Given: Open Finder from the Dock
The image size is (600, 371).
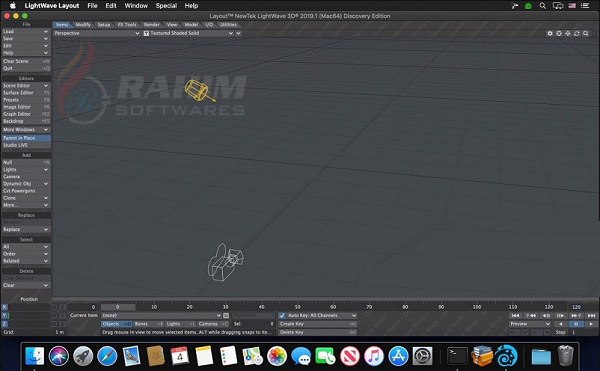Looking at the screenshot, I should (34, 356).
